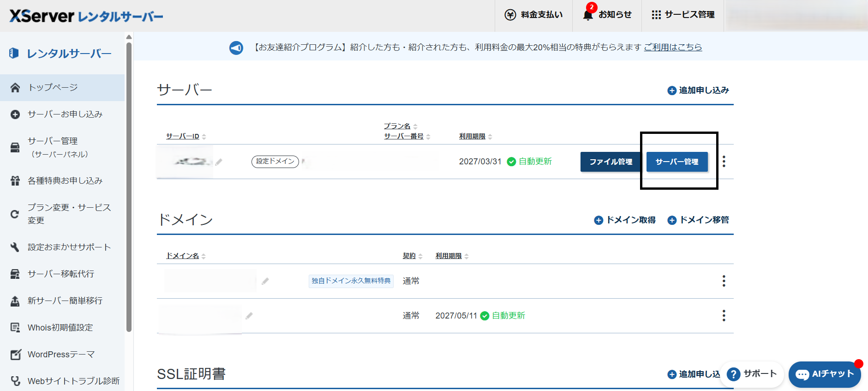Sort by サーバー番号 column
Image resolution: width=868 pixels, height=391 pixels.
407,137
